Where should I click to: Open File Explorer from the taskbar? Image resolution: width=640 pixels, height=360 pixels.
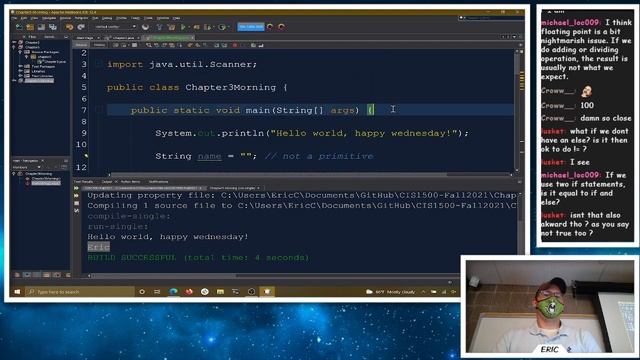pyautogui.click(x=220, y=291)
